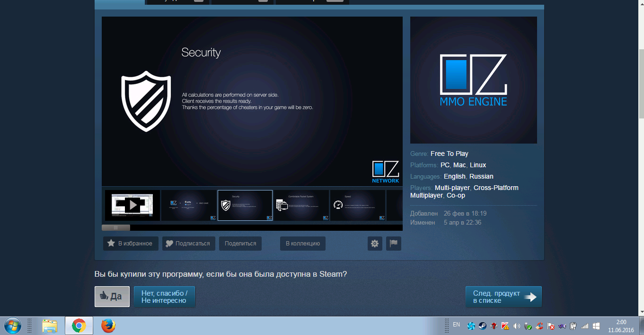644x335 pixels.
Task: Click the Подписаться subscribe button
Action: tap(189, 244)
